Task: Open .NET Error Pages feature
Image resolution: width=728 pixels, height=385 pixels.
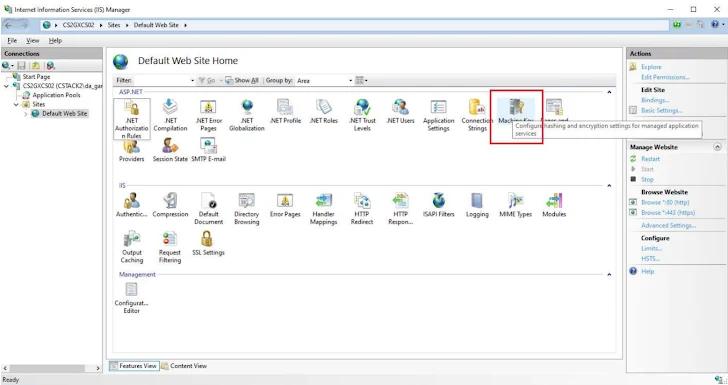Action: (x=208, y=116)
